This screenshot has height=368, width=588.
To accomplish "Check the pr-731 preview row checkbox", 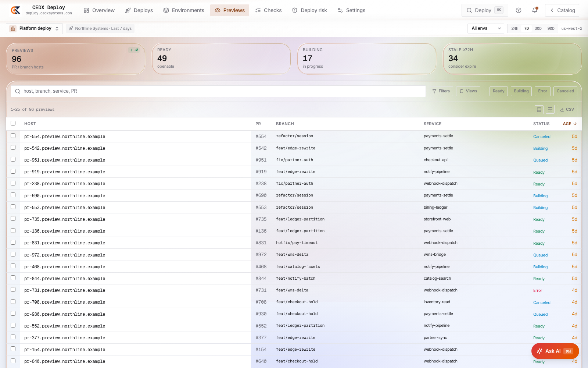I will click(x=13, y=290).
